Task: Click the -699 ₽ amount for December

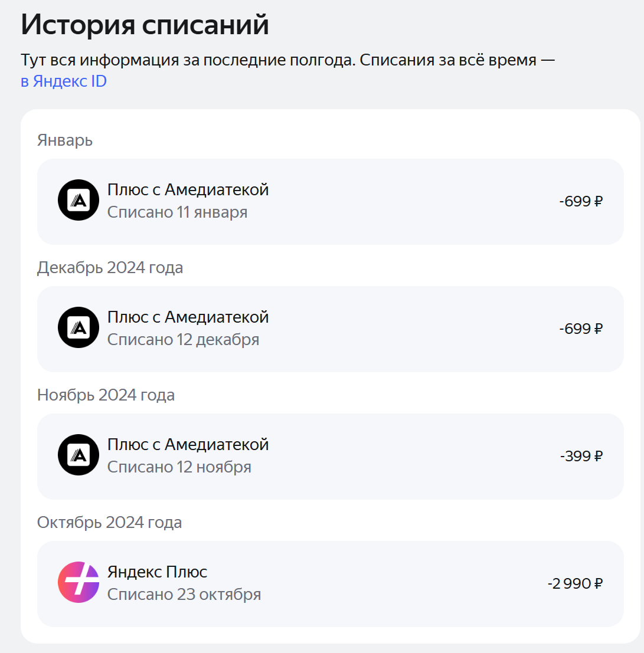Action: [581, 329]
